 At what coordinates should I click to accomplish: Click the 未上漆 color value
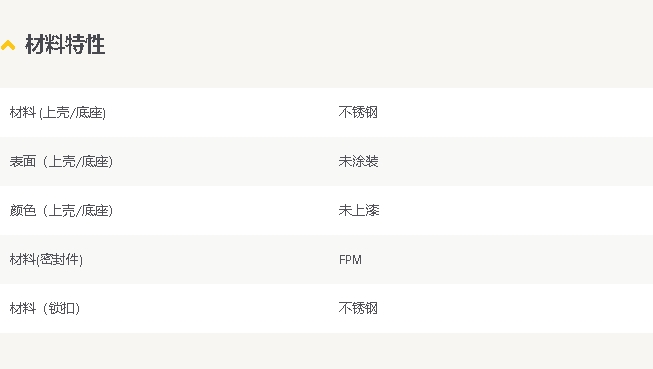tap(359, 210)
